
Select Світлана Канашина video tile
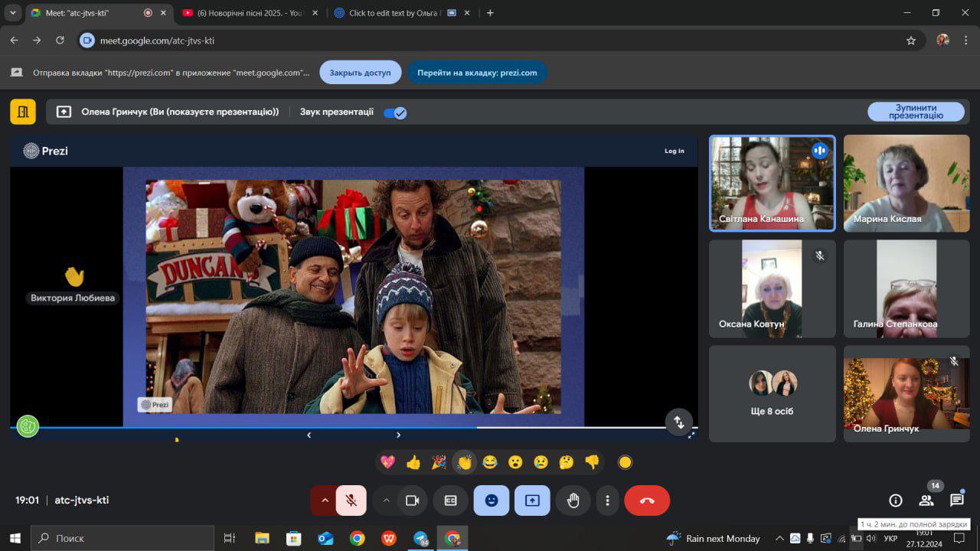[772, 184]
